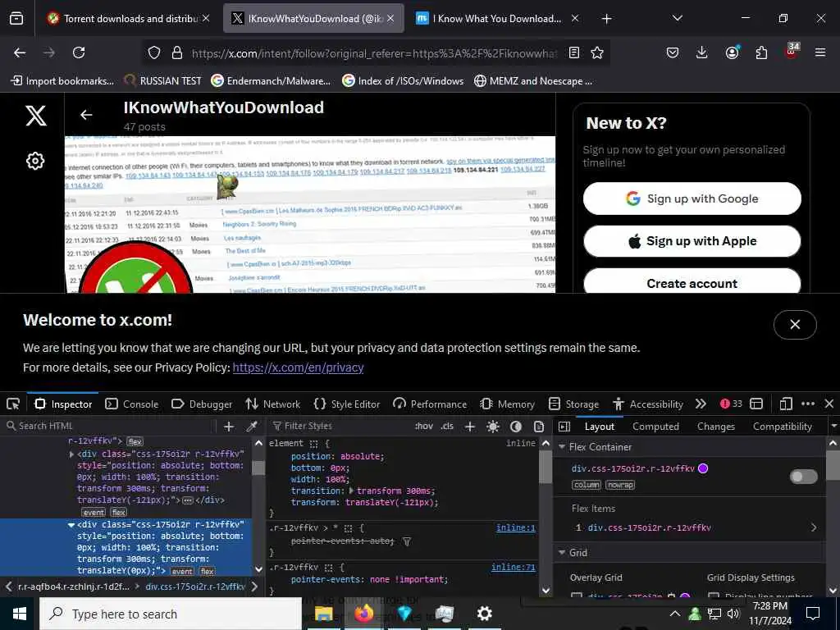The image size is (840, 630).
Task: Switch to the Changes sidebar tab
Action: [716, 427]
